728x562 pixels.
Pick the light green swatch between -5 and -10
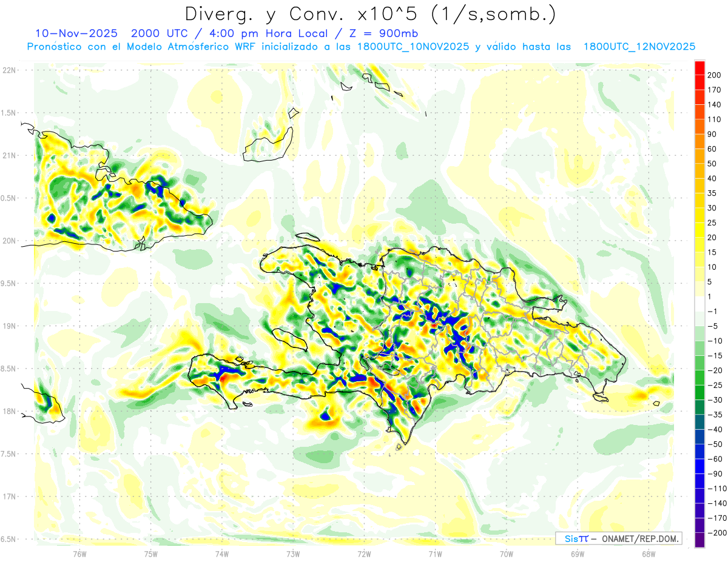(x=700, y=333)
